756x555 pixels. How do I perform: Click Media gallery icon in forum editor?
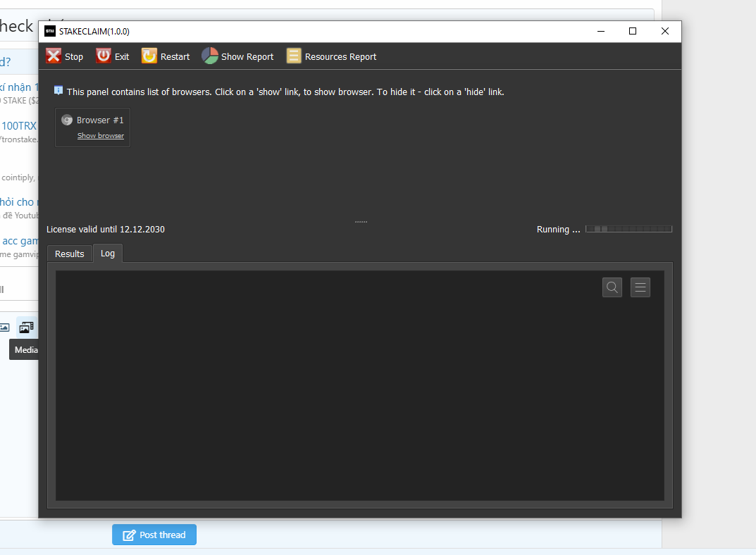(27, 328)
